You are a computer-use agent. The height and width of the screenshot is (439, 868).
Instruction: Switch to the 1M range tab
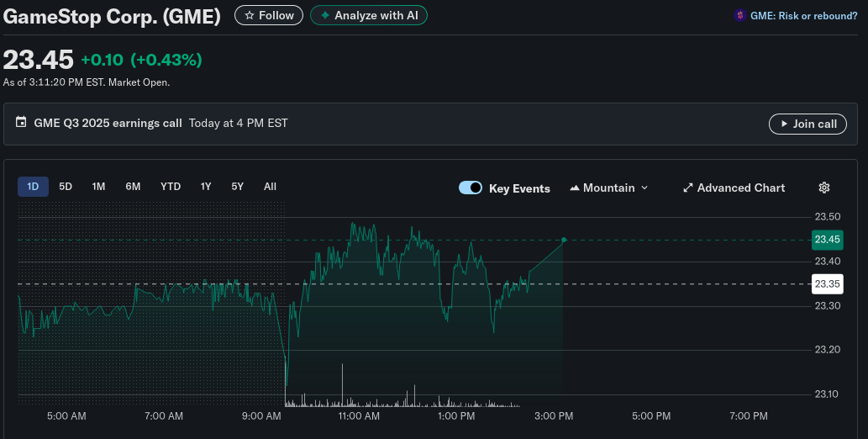click(98, 187)
